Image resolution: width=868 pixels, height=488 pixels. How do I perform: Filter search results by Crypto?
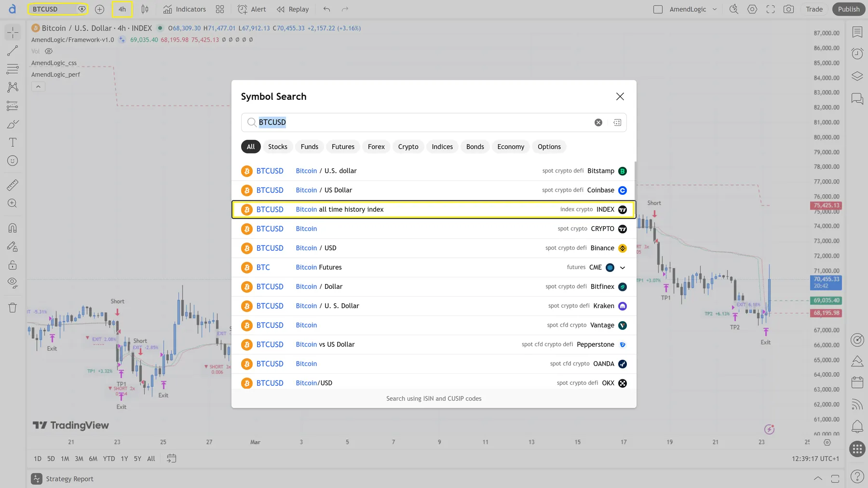pyautogui.click(x=408, y=147)
